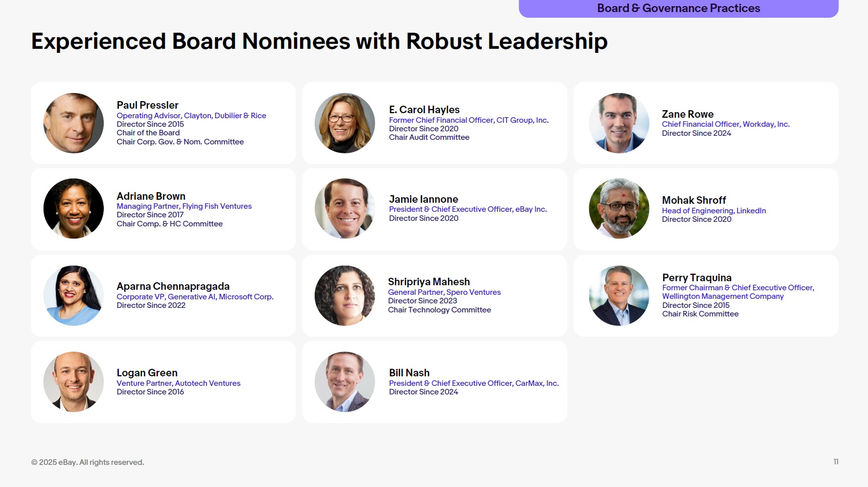Select the portrait photo in Zane Rowe's card

click(619, 123)
